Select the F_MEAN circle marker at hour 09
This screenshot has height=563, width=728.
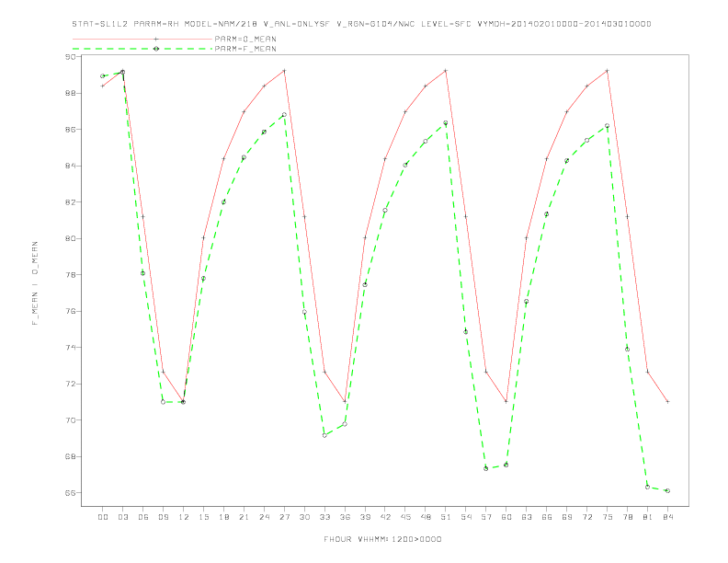click(163, 402)
